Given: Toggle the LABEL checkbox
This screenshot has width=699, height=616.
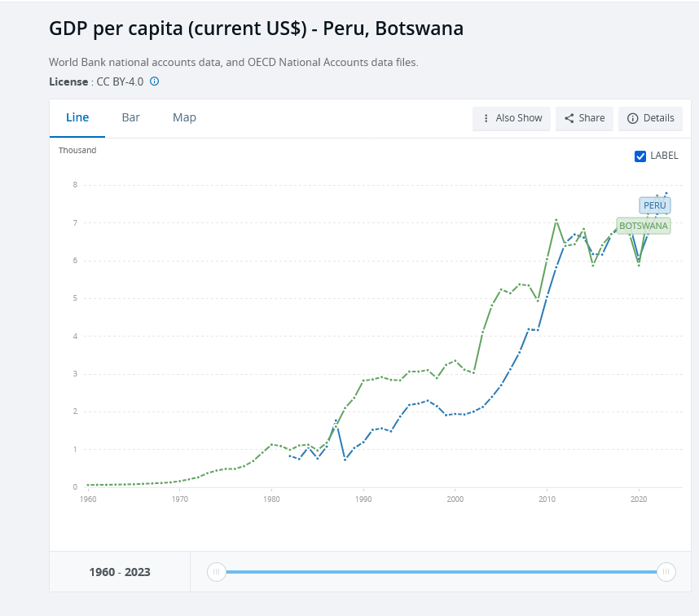Looking at the screenshot, I should [x=640, y=156].
